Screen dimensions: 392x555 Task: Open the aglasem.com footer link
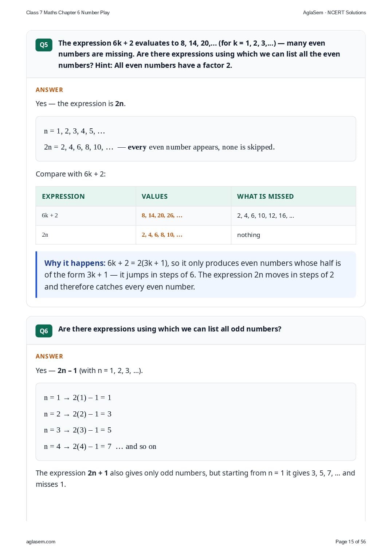[x=41, y=542]
